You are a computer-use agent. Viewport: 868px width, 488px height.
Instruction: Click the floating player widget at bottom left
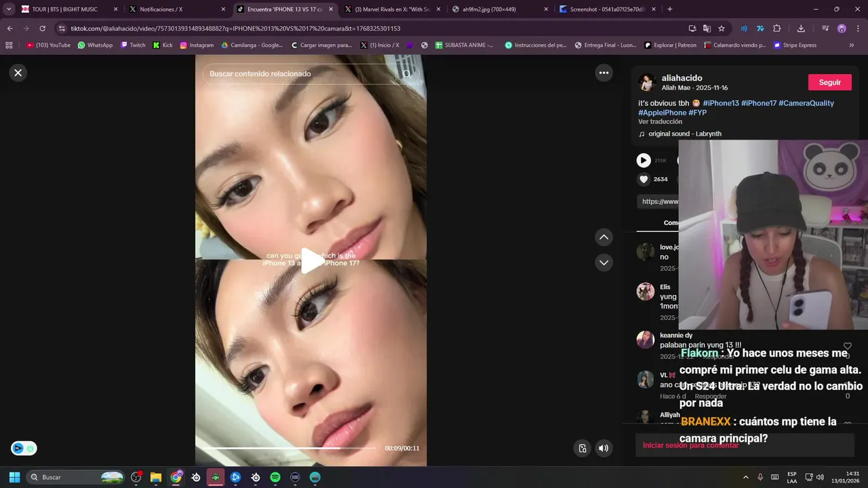(24, 448)
